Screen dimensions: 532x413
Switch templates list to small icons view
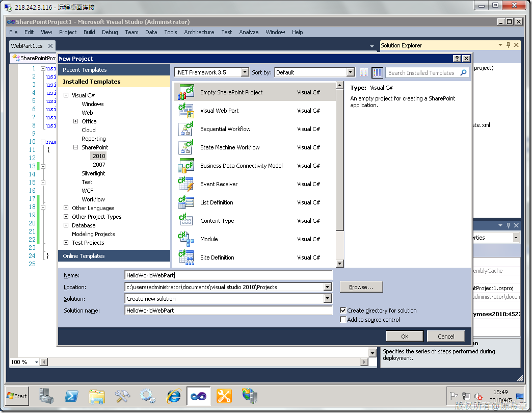[364, 72]
